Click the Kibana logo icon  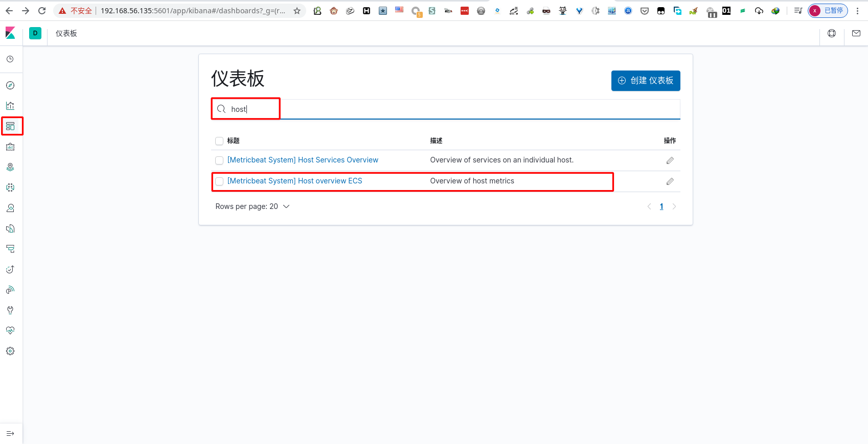[10, 33]
